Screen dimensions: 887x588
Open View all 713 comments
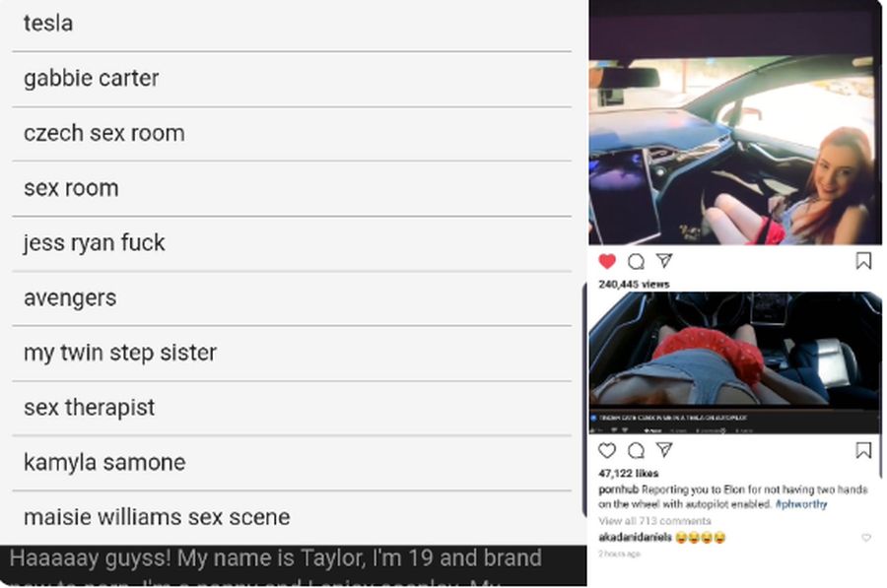(654, 521)
